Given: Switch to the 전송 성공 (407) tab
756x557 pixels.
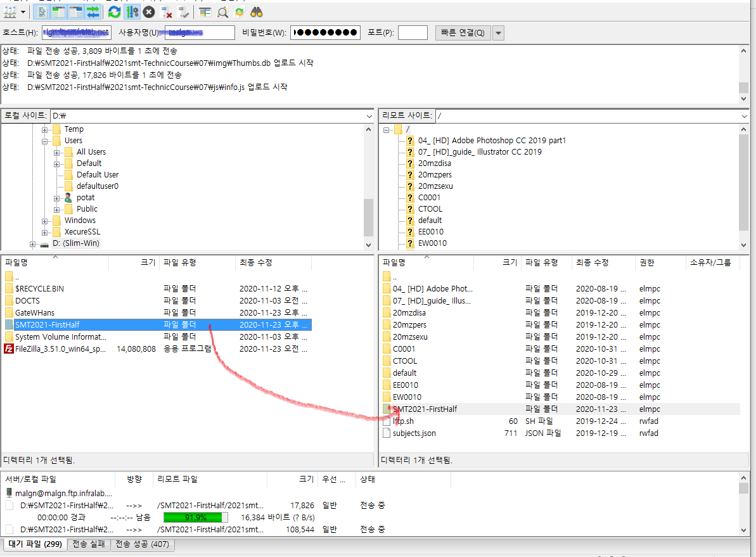Looking at the screenshot, I should (x=143, y=544).
